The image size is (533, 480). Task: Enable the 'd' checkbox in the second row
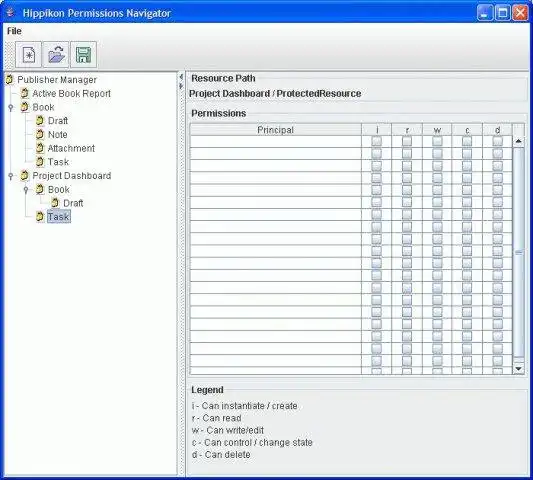498,153
